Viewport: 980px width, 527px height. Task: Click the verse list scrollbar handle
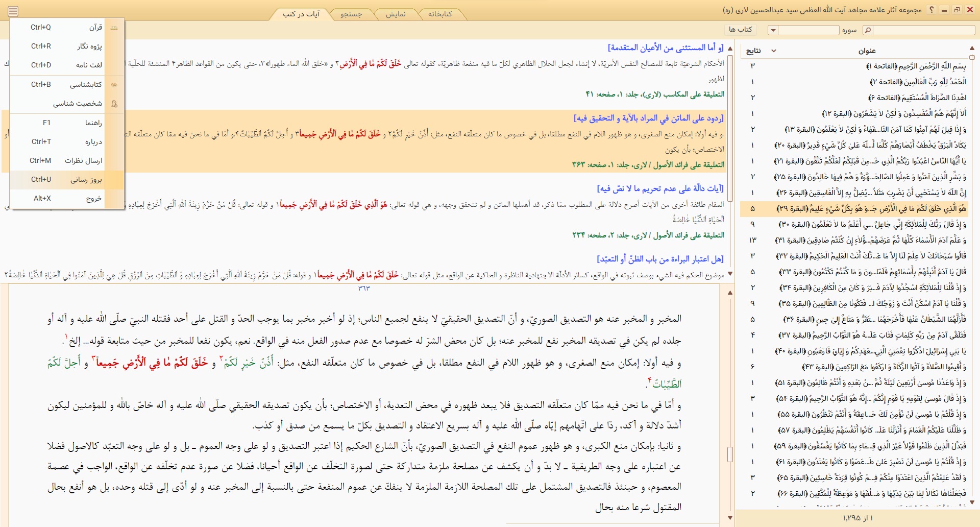point(972,58)
